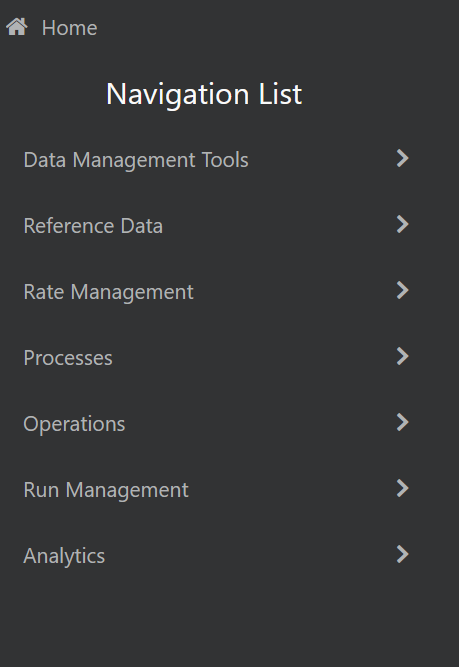The width and height of the screenshot is (459, 667).
Task: Expand the Reference Data chevron arrow
Action: click(402, 224)
